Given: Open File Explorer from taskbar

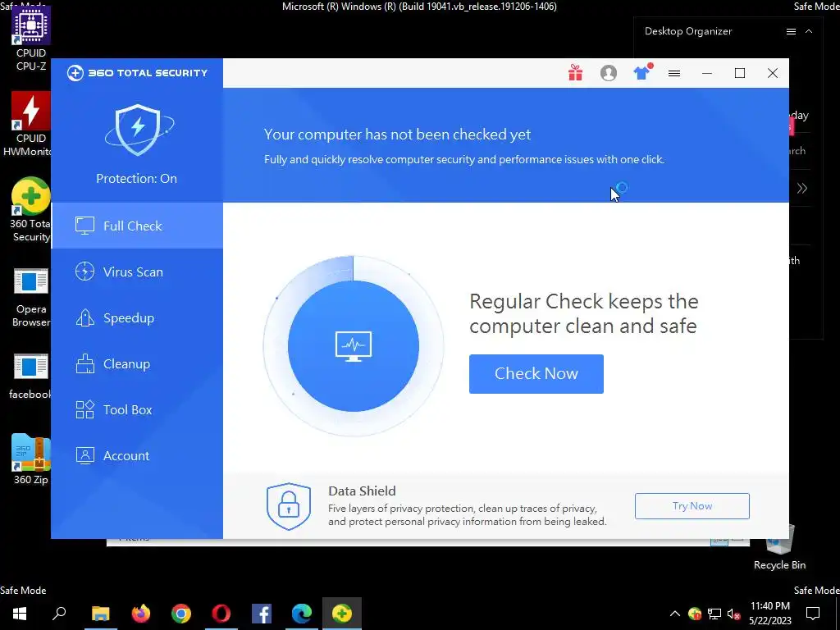Looking at the screenshot, I should [100, 614].
